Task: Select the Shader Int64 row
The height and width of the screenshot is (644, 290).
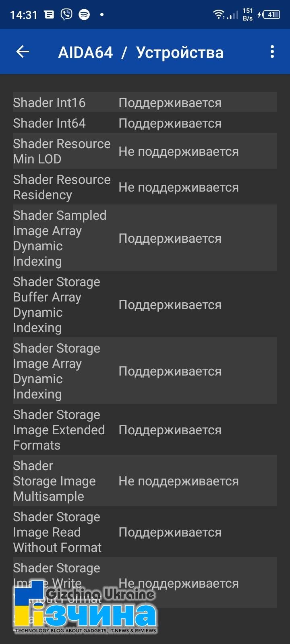Action: pos(145,123)
